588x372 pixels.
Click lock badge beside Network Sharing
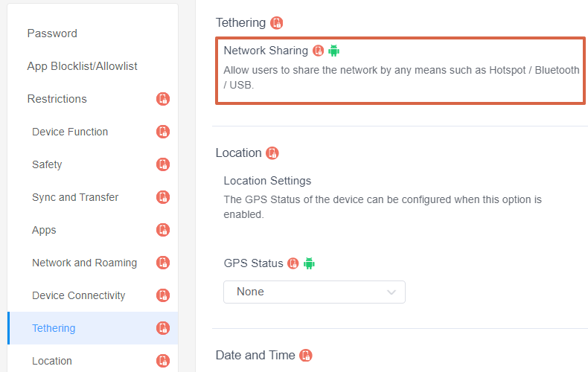pyautogui.click(x=318, y=51)
